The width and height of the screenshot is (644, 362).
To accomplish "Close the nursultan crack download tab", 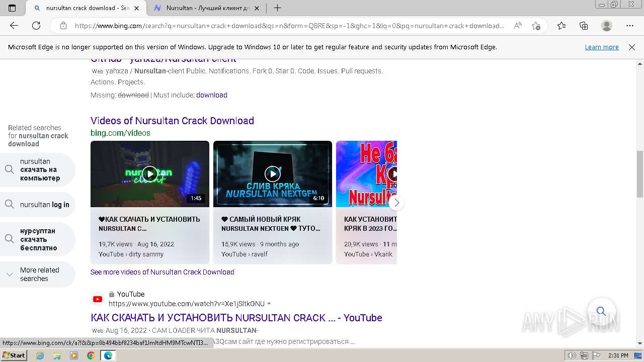I will point(136,8).
